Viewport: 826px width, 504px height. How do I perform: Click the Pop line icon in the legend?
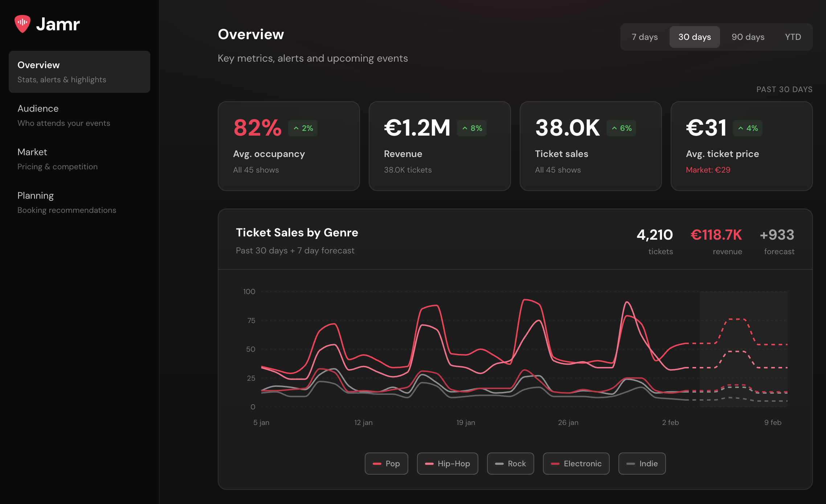click(377, 463)
